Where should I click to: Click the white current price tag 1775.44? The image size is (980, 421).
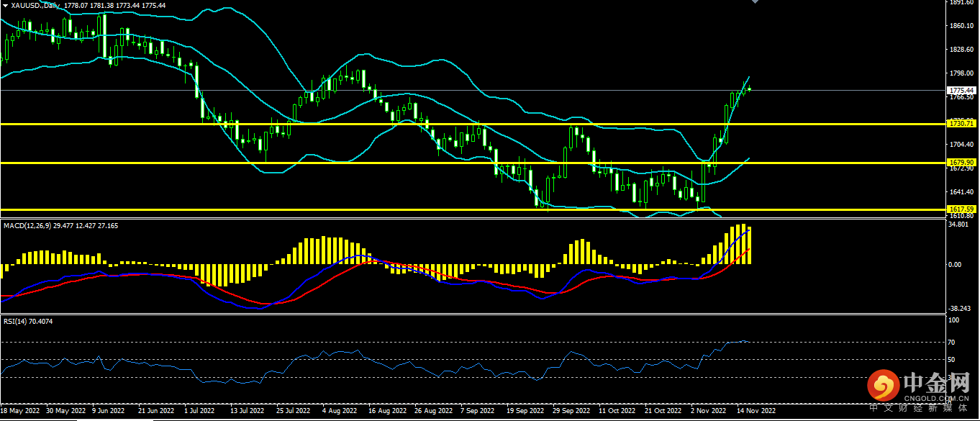pos(962,91)
